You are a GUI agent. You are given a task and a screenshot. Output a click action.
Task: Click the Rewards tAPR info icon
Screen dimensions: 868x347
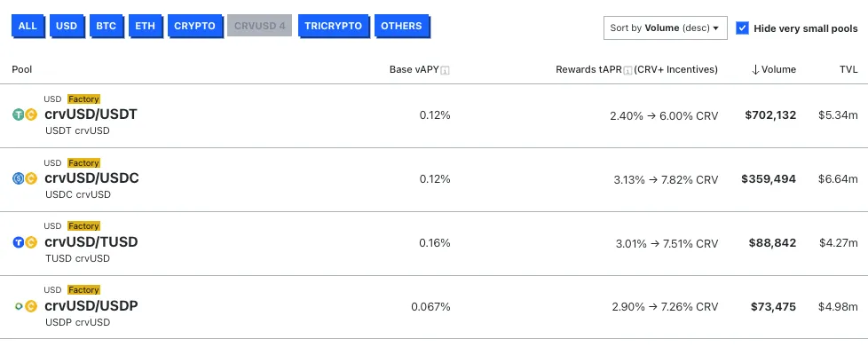627,70
